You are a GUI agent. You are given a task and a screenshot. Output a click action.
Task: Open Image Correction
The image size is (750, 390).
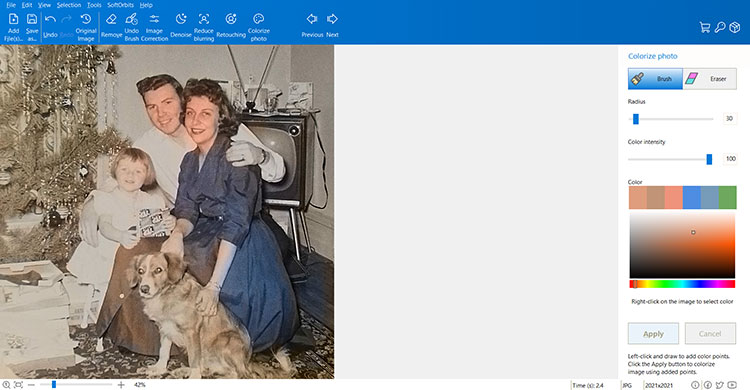(154, 27)
